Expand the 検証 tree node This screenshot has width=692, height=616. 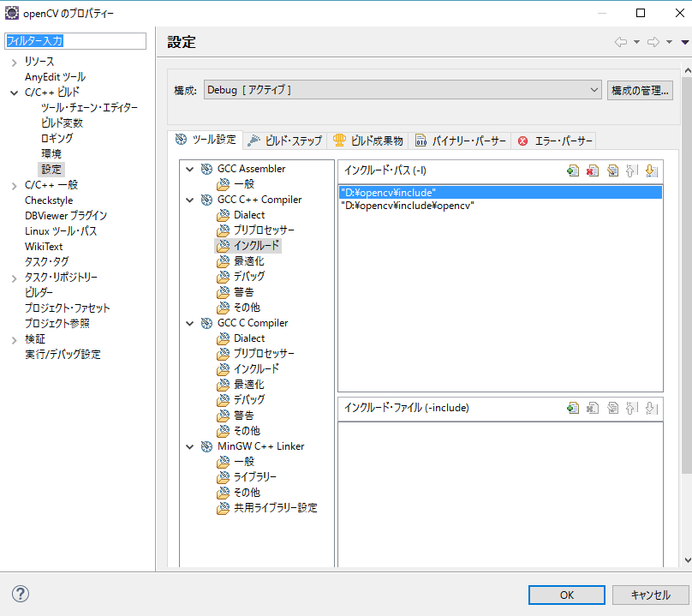tap(14, 339)
